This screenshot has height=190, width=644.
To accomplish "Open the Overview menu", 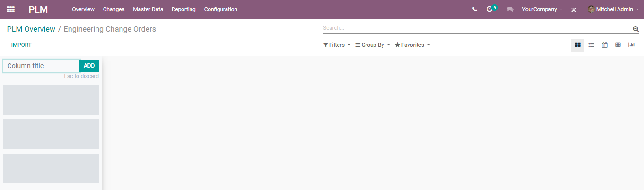I will [x=83, y=9].
